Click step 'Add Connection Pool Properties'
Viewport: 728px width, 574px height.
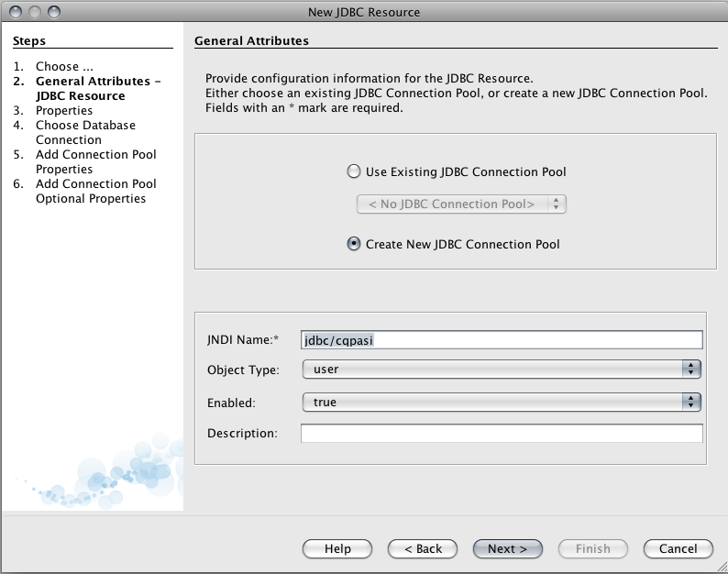[95, 161]
